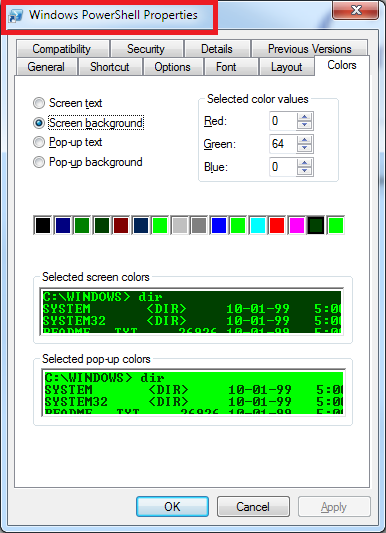Go to the Previous Versions tab
Screen dimensions: 386x533
310,49
